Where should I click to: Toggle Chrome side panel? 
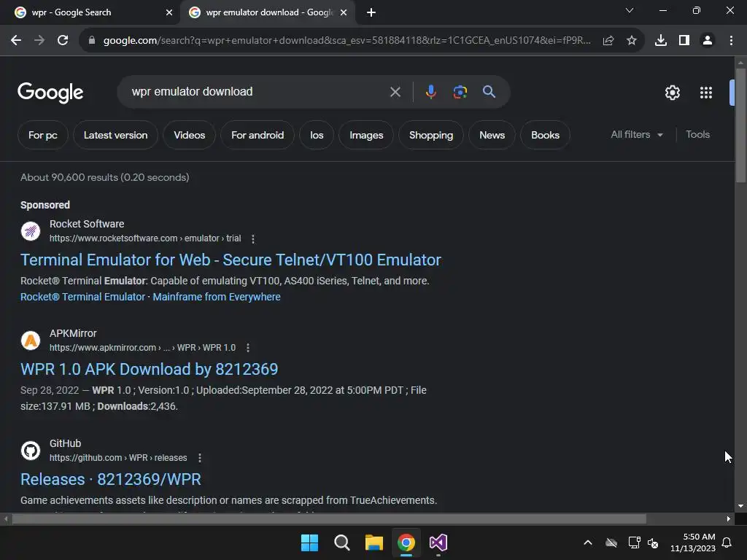pos(684,41)
